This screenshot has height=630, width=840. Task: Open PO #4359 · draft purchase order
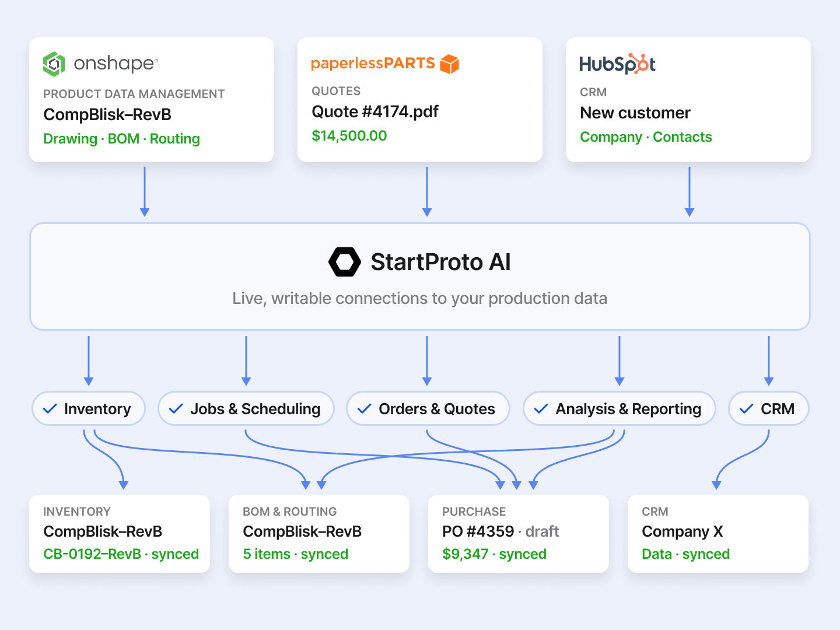point(501,531)
